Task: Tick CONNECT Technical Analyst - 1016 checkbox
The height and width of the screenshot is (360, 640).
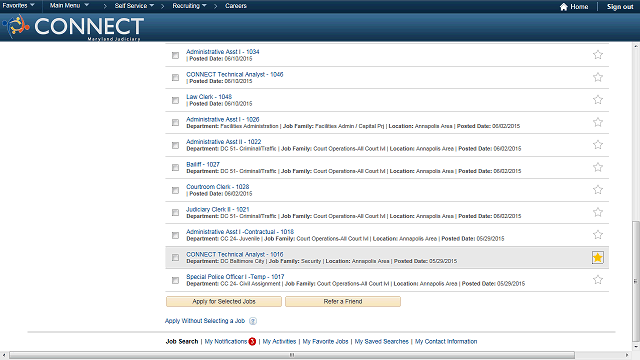Action: coord(176,258)
